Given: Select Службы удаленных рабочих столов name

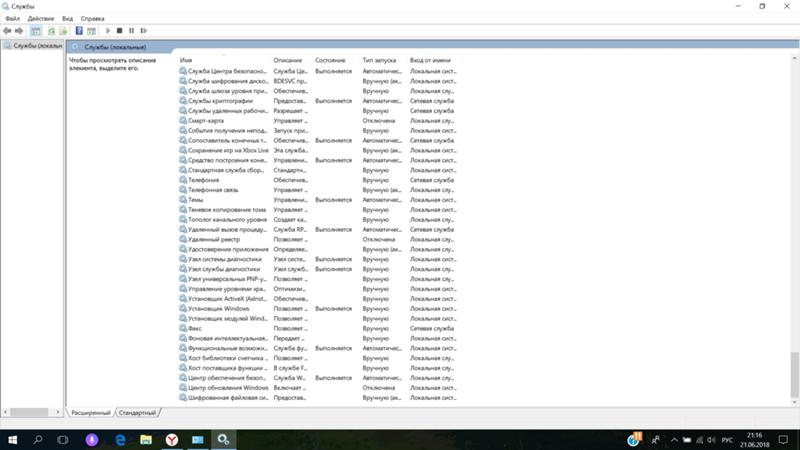Looking at the screenshot, I should point(228,111).
